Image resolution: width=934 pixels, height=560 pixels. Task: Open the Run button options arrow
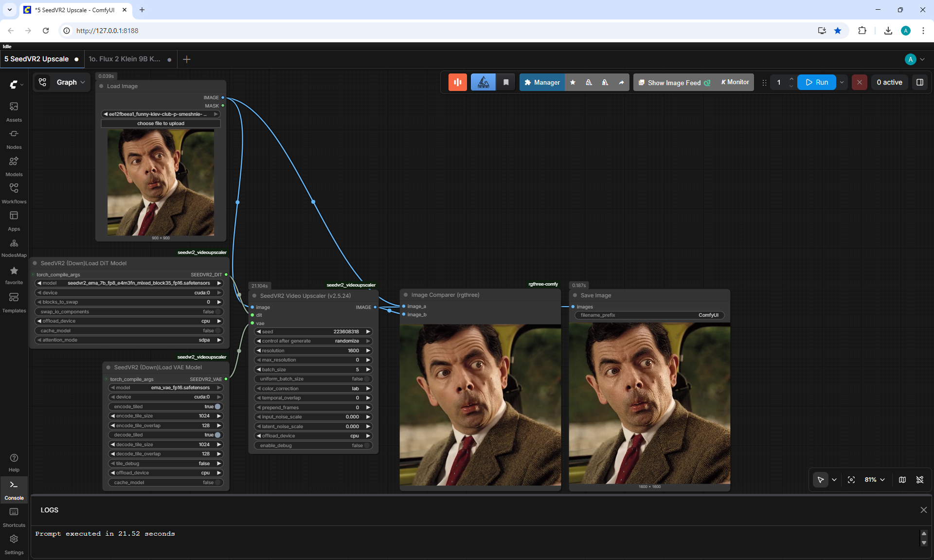pos(842,82)
